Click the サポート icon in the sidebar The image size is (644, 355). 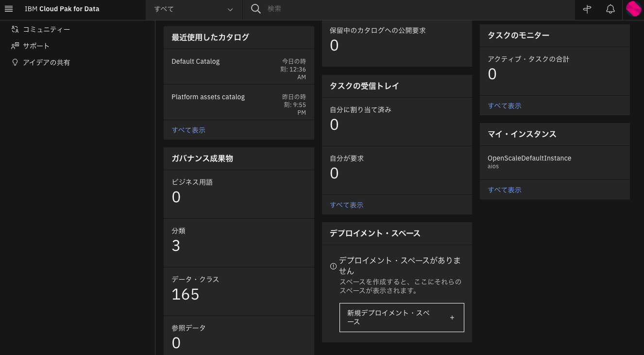(15, 46)
